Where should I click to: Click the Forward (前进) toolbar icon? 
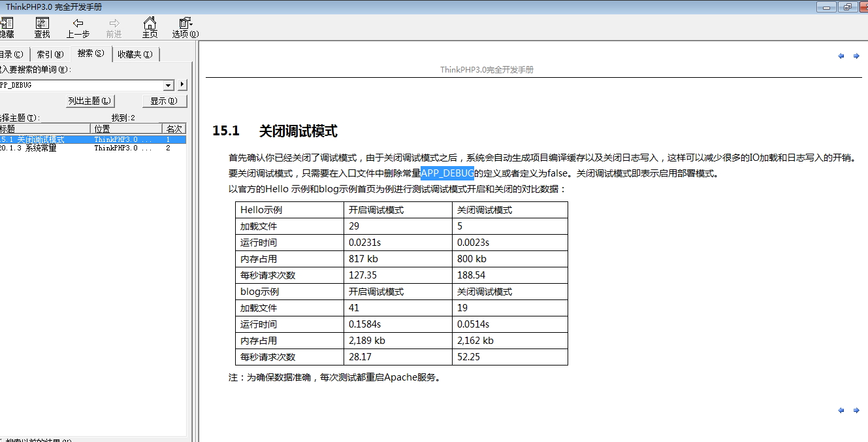click(x=114, y=27)
